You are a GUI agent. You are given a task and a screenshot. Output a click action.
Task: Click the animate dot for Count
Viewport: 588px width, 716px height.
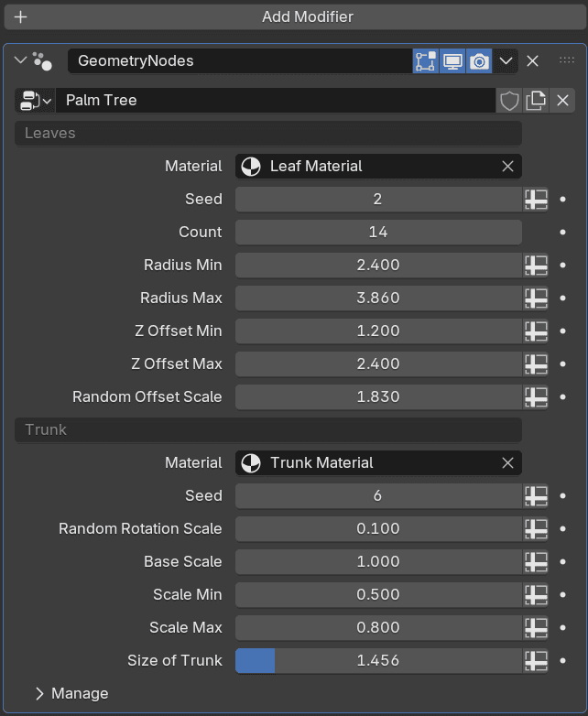pyautogui.click(x=562, y=232)
